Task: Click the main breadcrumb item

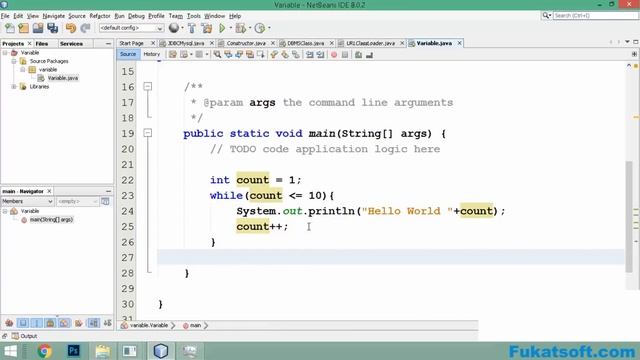Action: (x=196, y=325)
